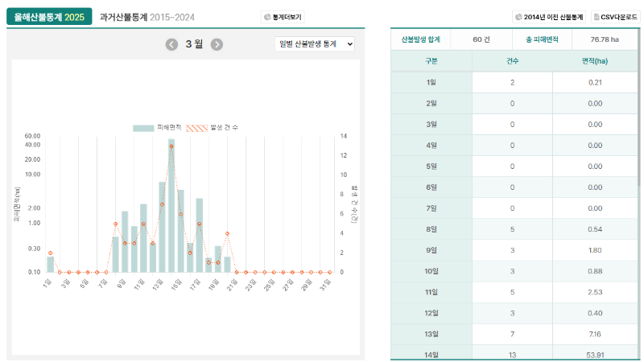
Task: Click the 1.80 area value
Action: (x=595, y=250)
